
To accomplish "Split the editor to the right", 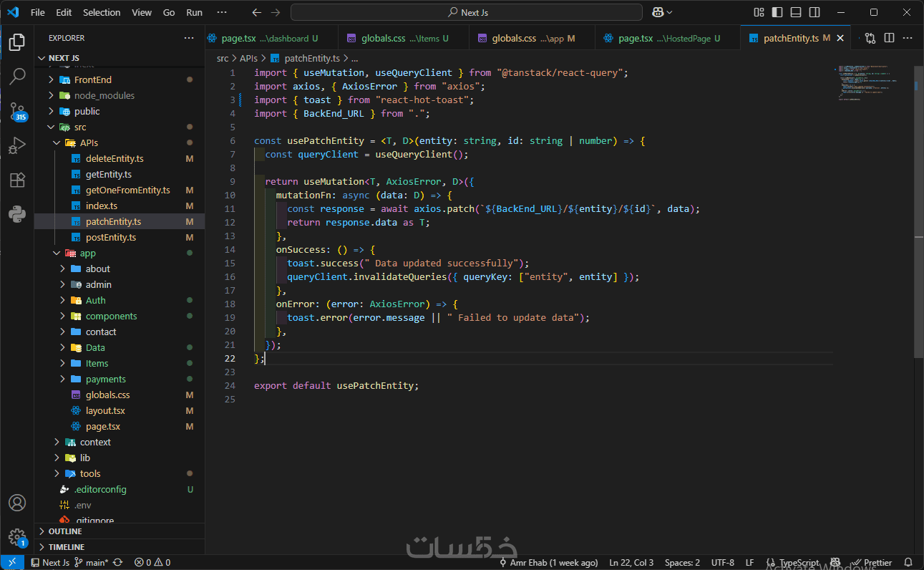I will pyautogui.click(x=889, y=38).
